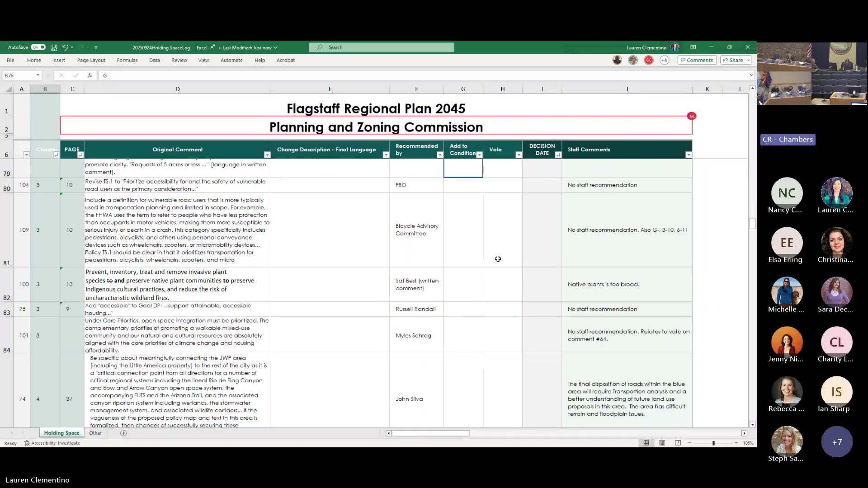This screenshot has width=868, height=488.
Task: Open the Comments pane button
Action: 697,60
